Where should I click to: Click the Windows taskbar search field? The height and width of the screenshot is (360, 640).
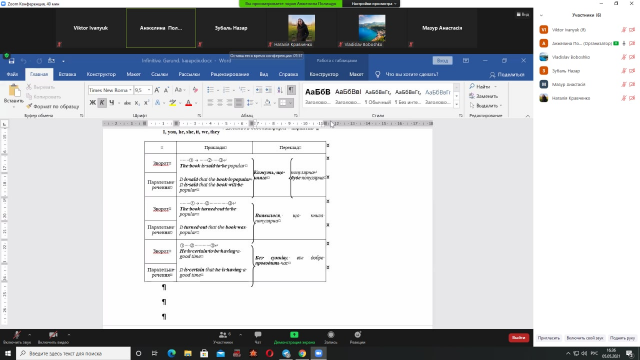click(73, 353)
